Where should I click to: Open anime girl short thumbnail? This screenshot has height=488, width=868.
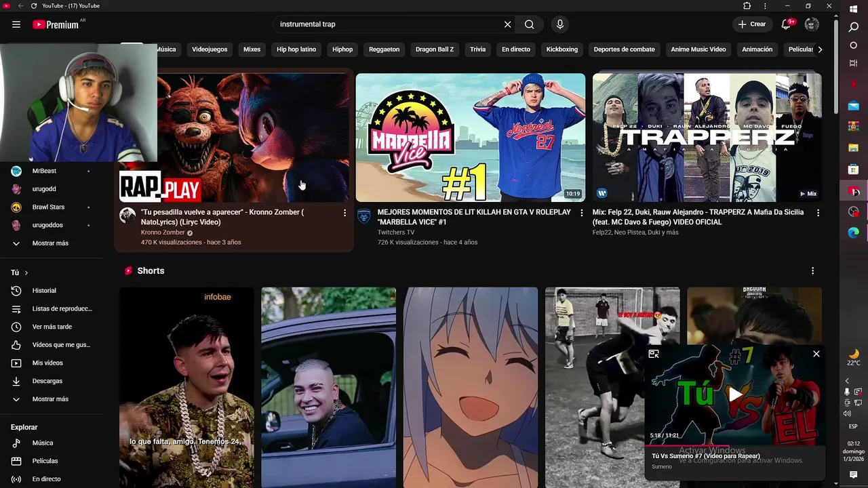[471, 388]
